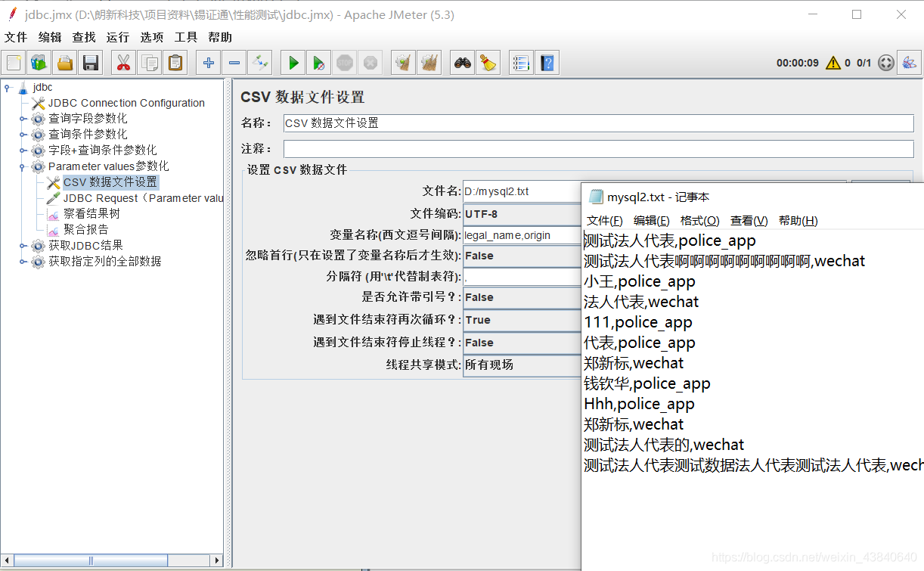Screen dimensions: 924x571
Task: Select CSV 数据文件设置 tree node
Action: click(110, 182)
